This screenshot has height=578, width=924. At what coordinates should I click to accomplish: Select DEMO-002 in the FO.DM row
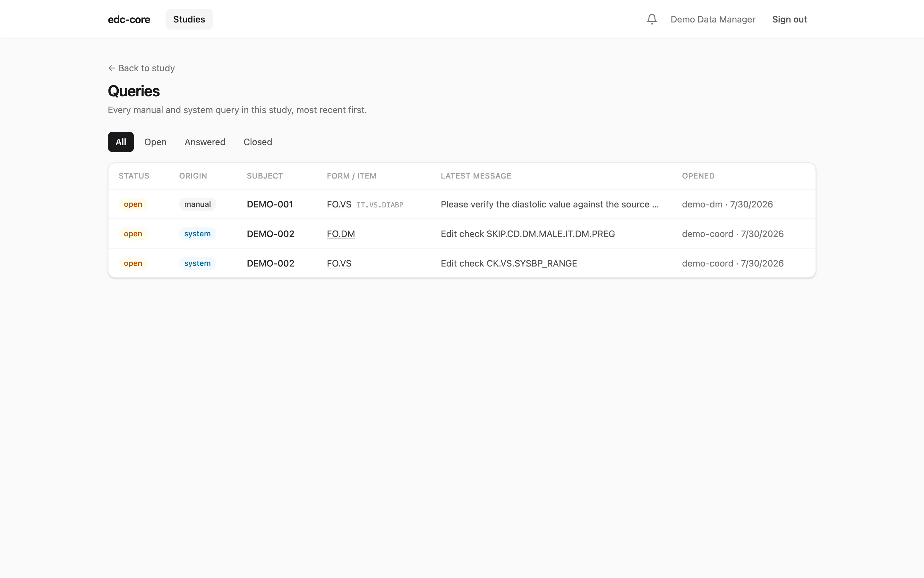click(270, 233)
